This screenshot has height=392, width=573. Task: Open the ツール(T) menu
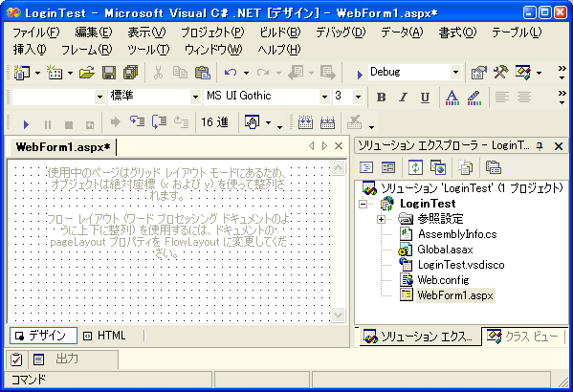click(x=148, y=50)
